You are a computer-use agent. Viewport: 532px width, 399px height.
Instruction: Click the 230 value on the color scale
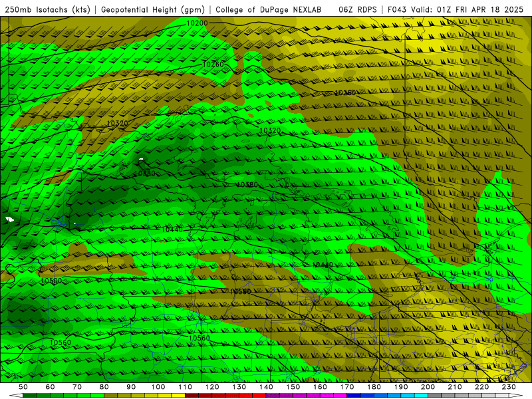tap(509, 387)
